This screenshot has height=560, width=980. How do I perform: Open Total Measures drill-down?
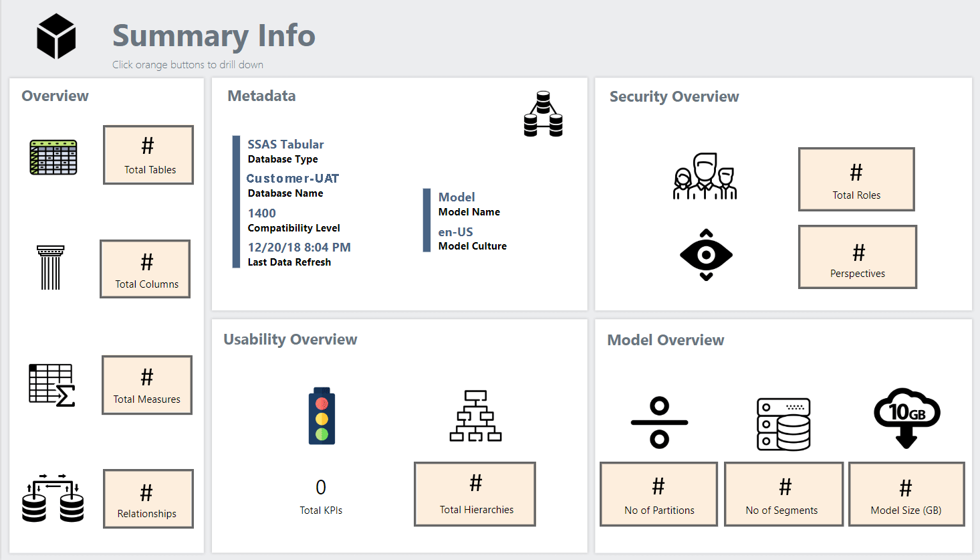[147, 385]
